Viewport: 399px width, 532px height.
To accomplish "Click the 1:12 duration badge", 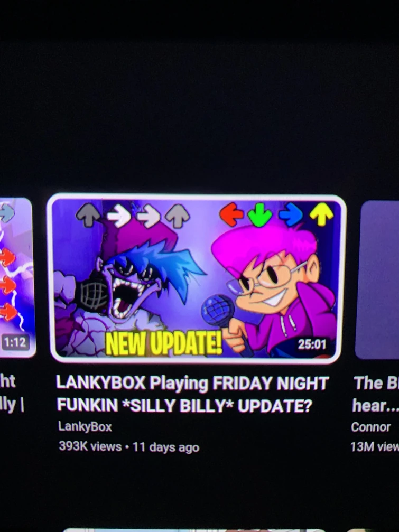I will (x=15, y=342).
